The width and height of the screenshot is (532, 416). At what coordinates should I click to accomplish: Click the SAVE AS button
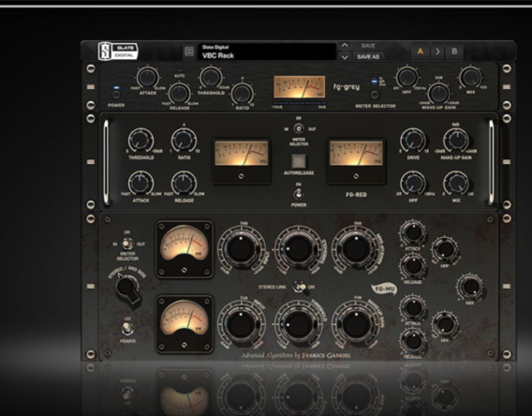coord(368,57)
